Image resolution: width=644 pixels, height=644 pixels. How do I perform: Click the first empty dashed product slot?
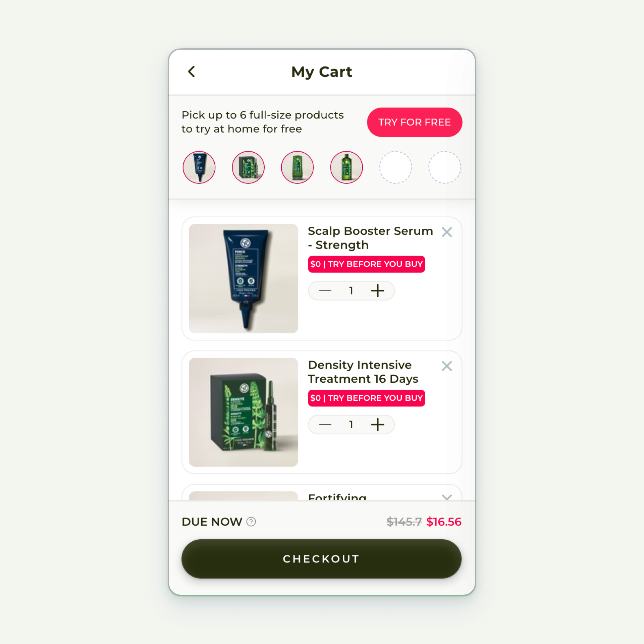tap(395, 167)
